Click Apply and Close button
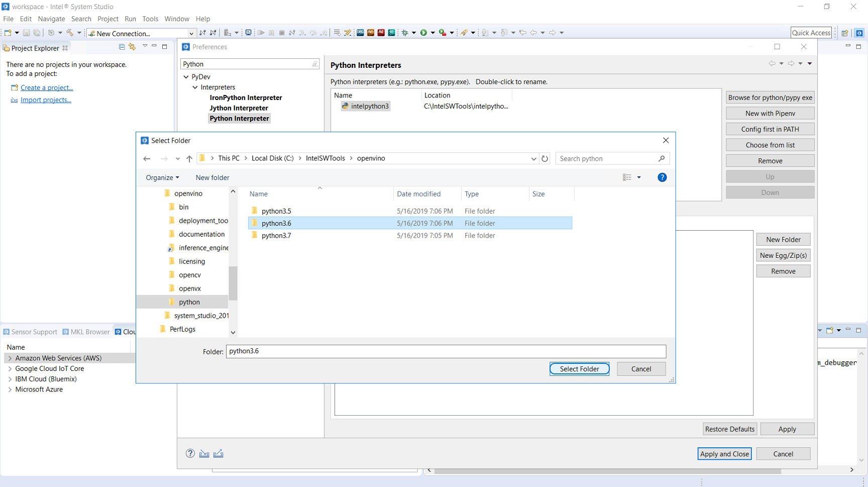 724,454
